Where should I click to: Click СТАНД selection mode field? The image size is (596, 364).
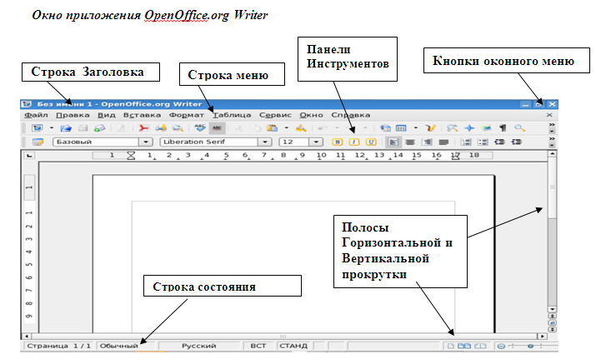click(293, 346)
